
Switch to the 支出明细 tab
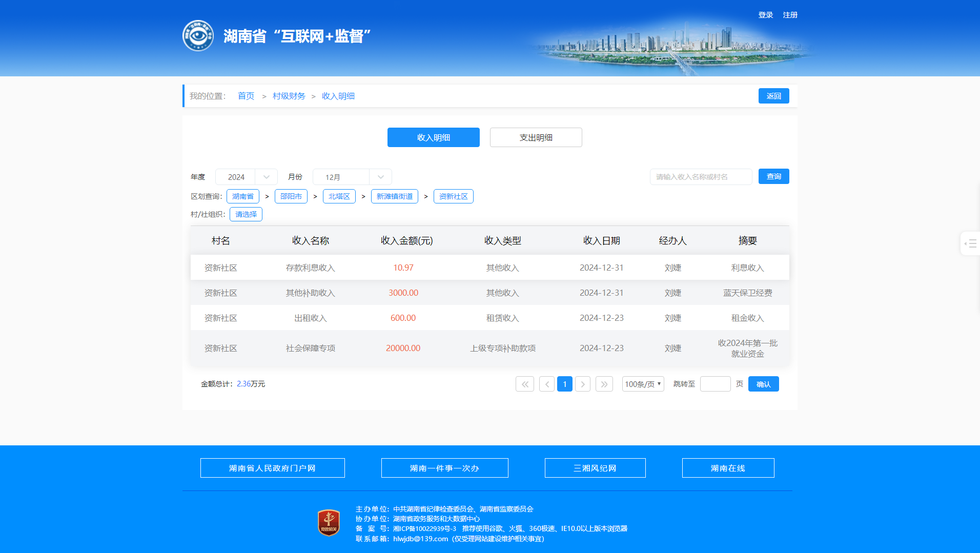point(536,137)
